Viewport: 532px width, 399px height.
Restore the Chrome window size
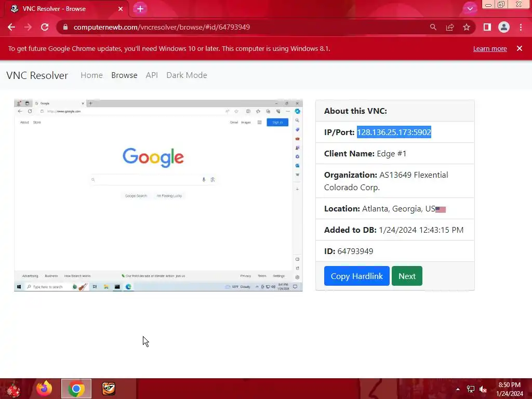pyautogui.click(x=501, y=4)
